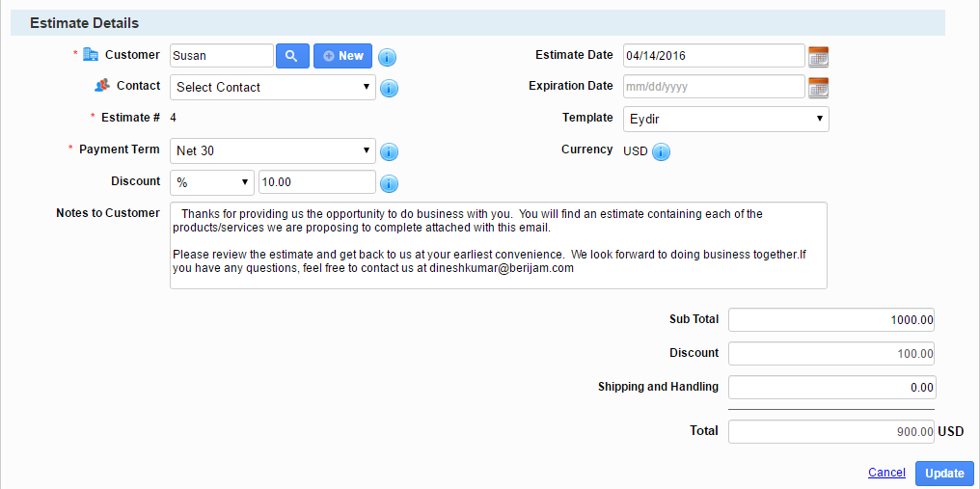Click the customer search magnifier button
This screenshot has height=489, width=980.
point(291,56)
